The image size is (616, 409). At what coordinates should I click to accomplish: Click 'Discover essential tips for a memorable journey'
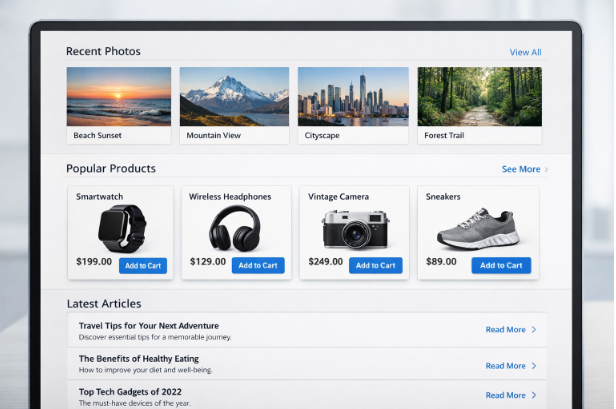pos(155,337)
